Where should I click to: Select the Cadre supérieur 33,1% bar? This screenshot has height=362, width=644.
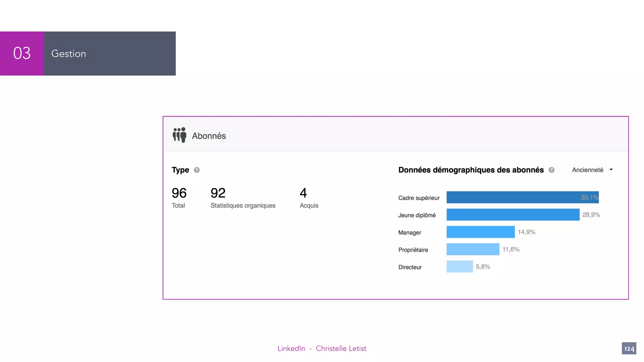click(x=523, y=197)
